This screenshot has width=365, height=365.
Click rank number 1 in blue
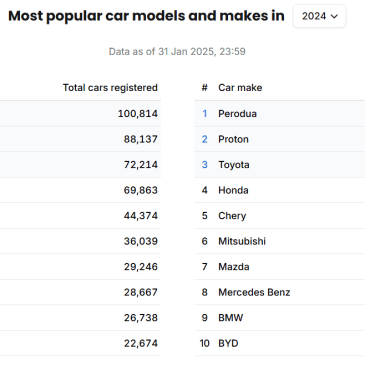(x=205, y=114)
